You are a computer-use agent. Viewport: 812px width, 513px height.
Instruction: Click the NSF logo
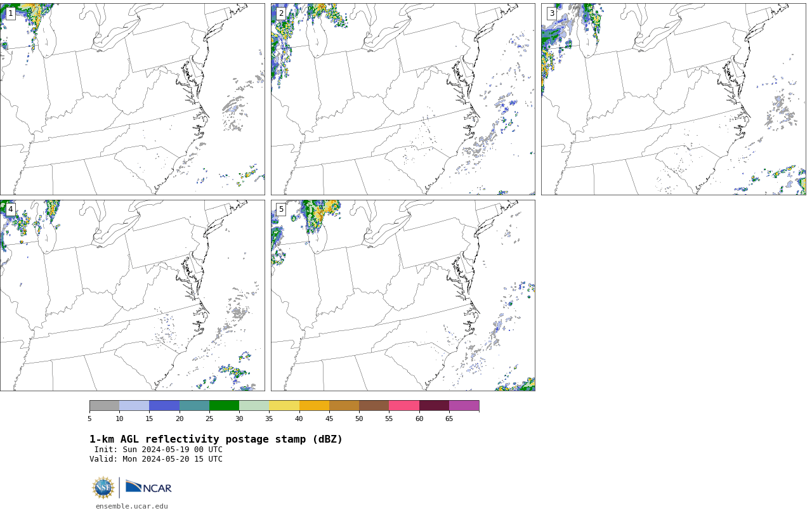click(103, 488)
